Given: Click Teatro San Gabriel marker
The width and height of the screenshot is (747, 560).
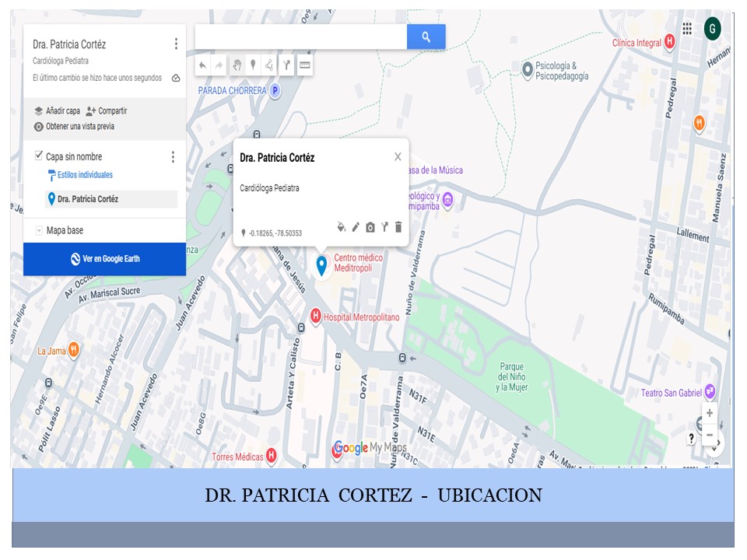Looking at the screenshot, I should point(710,391).
